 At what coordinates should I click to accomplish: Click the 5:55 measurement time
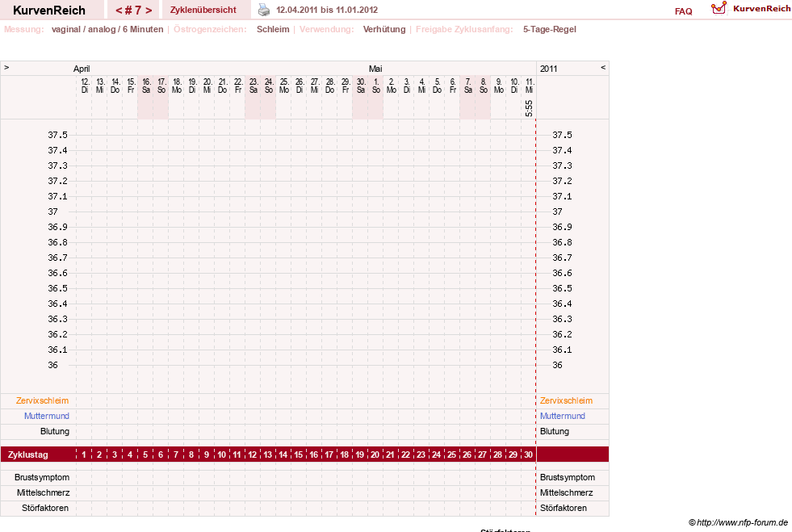pyautogui.click(x=529, y=108)
